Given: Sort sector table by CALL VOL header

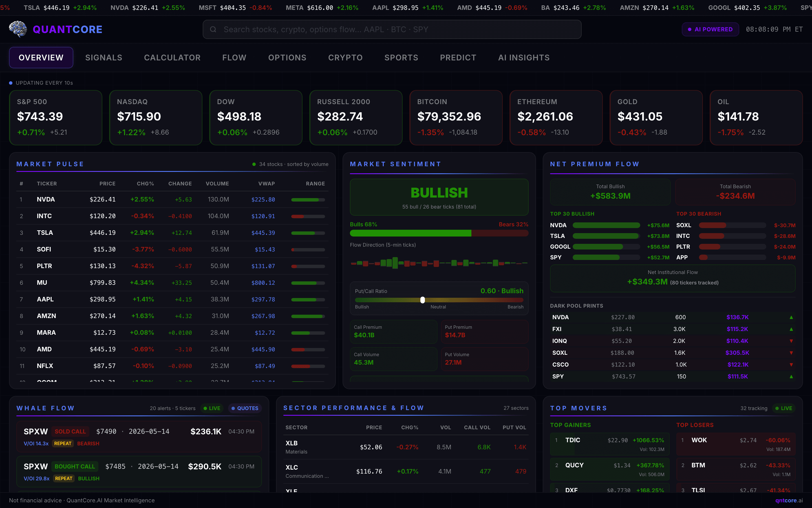Looking at the screenshot, I should click(x=477, y=427).
